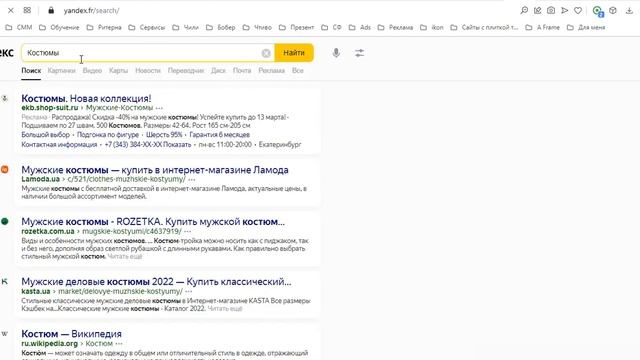This screenshot has width=640, height=360.
Task: Switch to the Карты tab
Action: pos(118,71)
